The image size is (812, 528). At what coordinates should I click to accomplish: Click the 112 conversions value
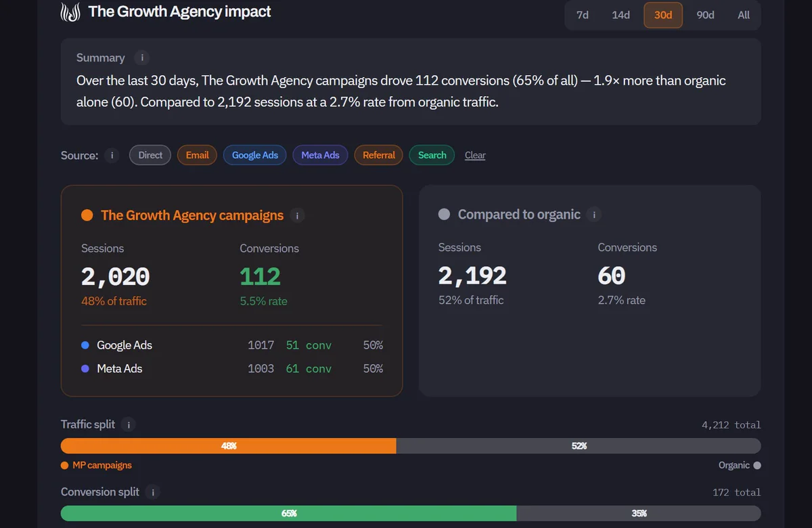[260, 277]
